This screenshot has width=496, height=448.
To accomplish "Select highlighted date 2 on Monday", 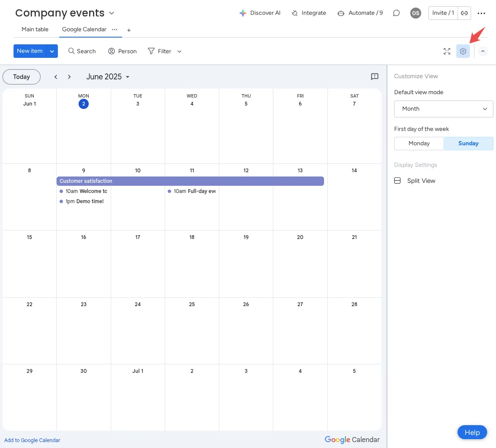I will 84,104.
